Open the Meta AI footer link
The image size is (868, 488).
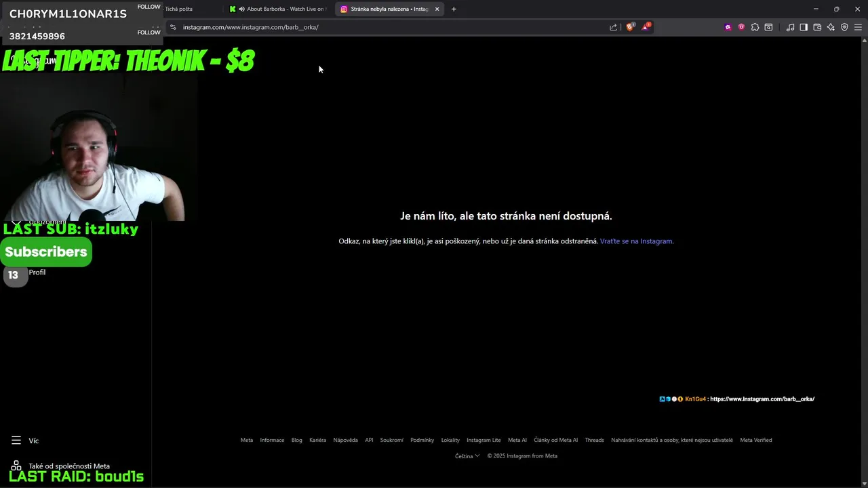pyautogui.click(x=517, y=440)
